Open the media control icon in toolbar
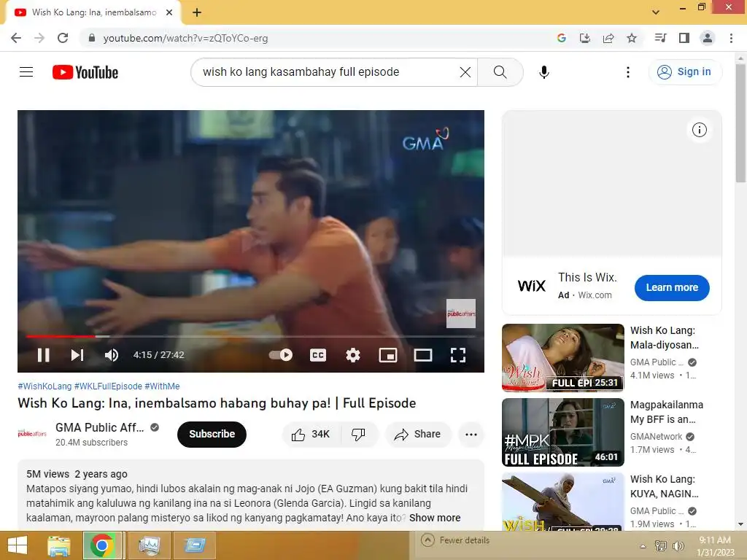Image resolution: width=747 pixels, height=560 pixels. tap(660, 38)
